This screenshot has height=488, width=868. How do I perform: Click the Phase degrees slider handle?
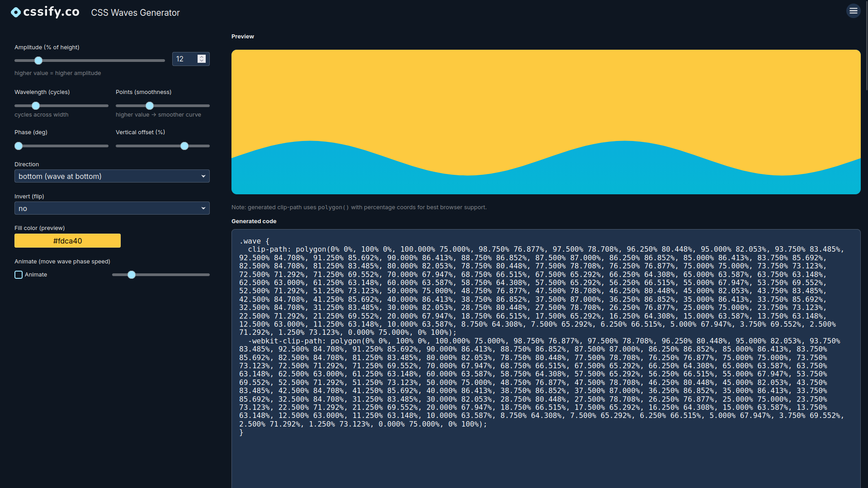[19, 145]
